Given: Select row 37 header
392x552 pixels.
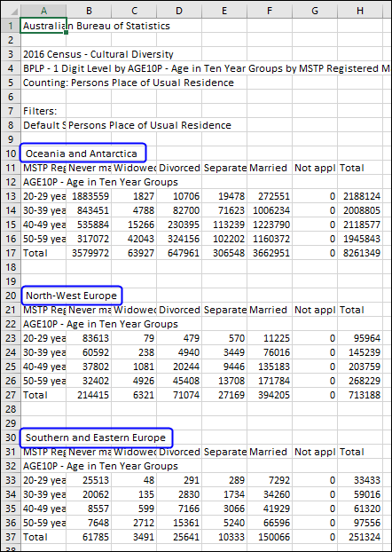Looking at the screenshot, I should click(11, 537).
